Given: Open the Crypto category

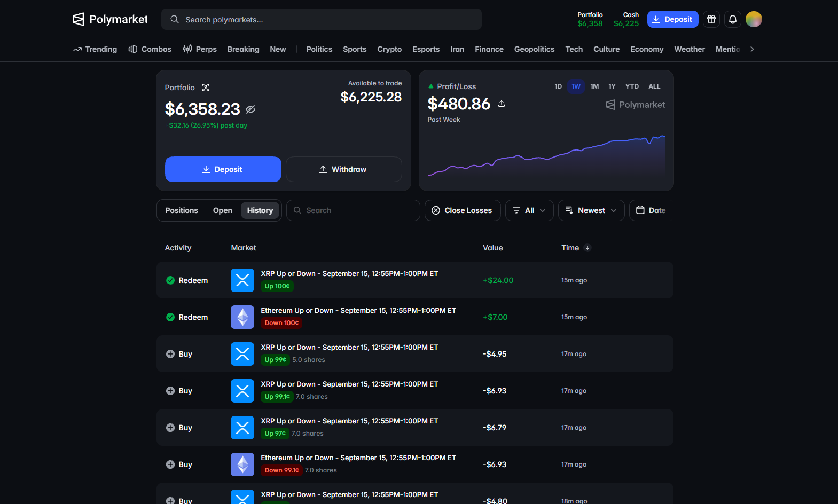Looking at the screenshot, I should pos(389,49).
